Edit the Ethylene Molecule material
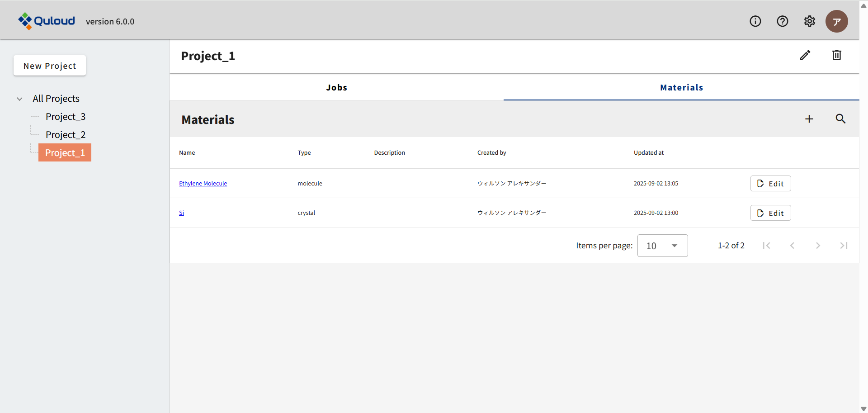 (x=770, y=184)
